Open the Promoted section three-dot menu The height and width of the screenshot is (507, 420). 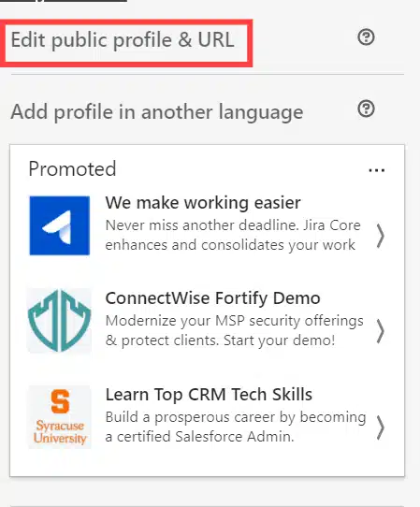pyautogui.click(x=377, y=170)
